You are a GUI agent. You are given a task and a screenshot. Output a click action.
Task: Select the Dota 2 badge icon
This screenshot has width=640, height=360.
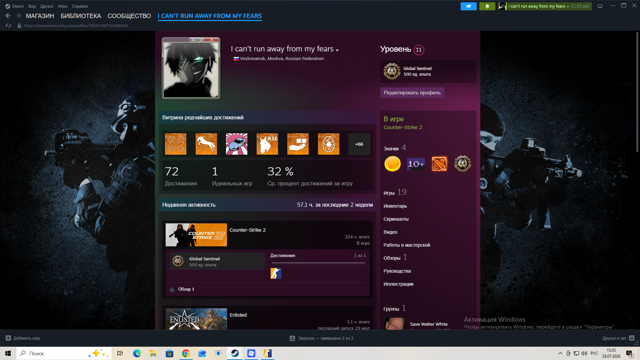tap(439, 164)
